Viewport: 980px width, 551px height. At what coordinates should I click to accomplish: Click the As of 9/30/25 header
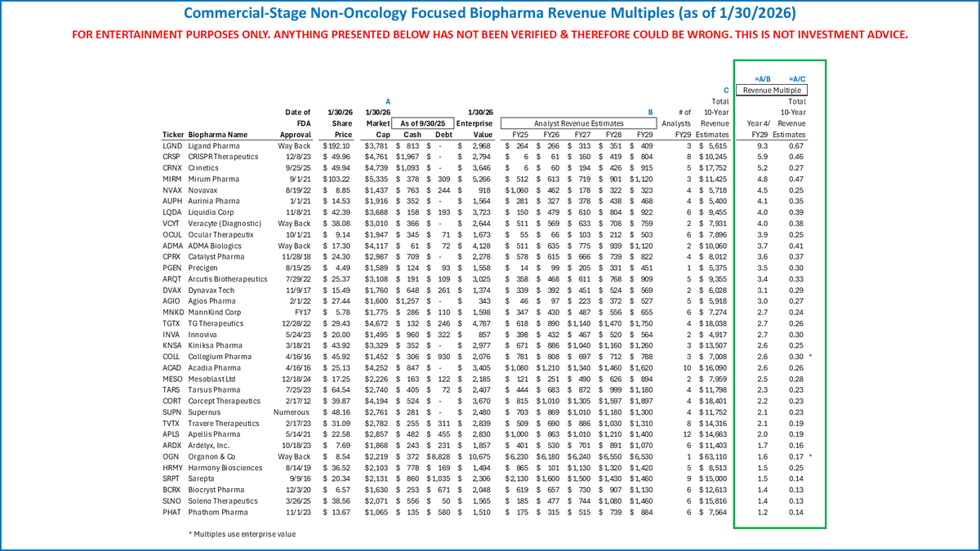(x=423, y=122)
